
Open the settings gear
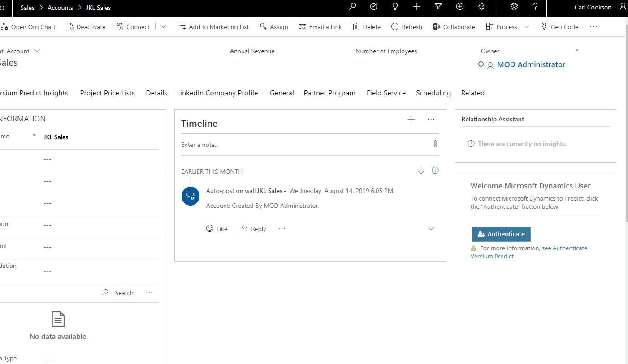click(x=514, y=7)
